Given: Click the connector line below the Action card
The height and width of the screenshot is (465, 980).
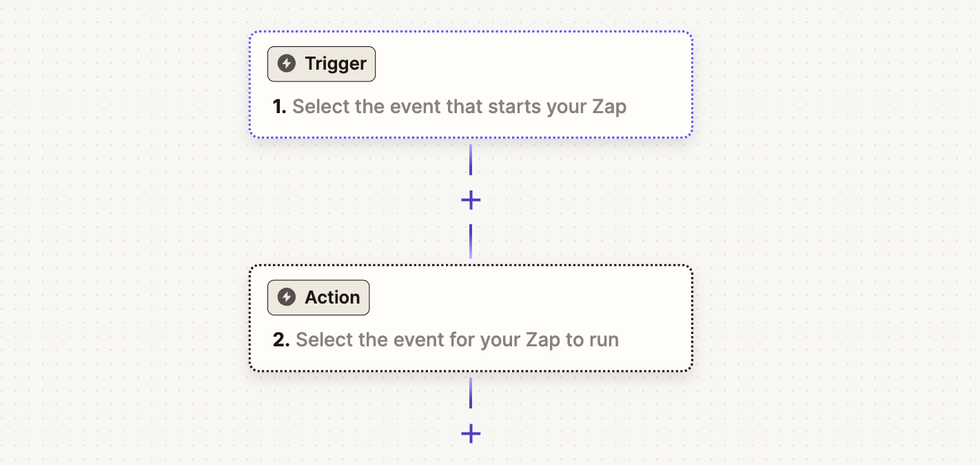Looking at the screenshot, I should [x=471, y=393].
